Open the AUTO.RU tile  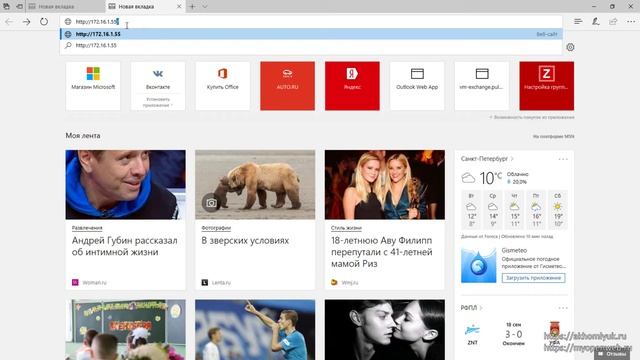click(x=287, y=86)
